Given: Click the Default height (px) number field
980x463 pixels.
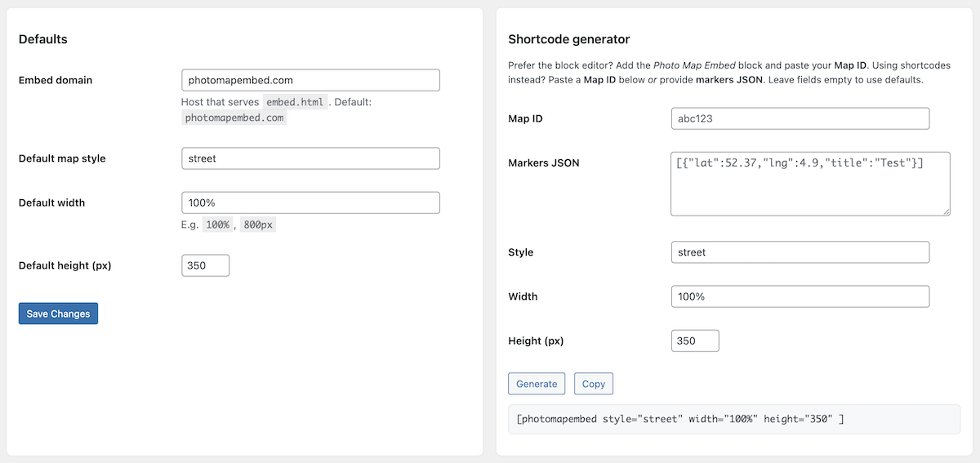Looking at the screenshot, I should tap(205, 265).
